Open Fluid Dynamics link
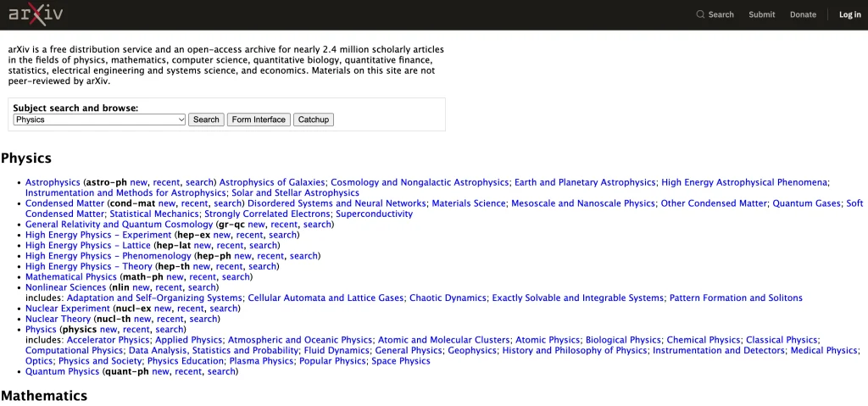The width and height of the screenshot is (868, 406). [x=337, y=351]
